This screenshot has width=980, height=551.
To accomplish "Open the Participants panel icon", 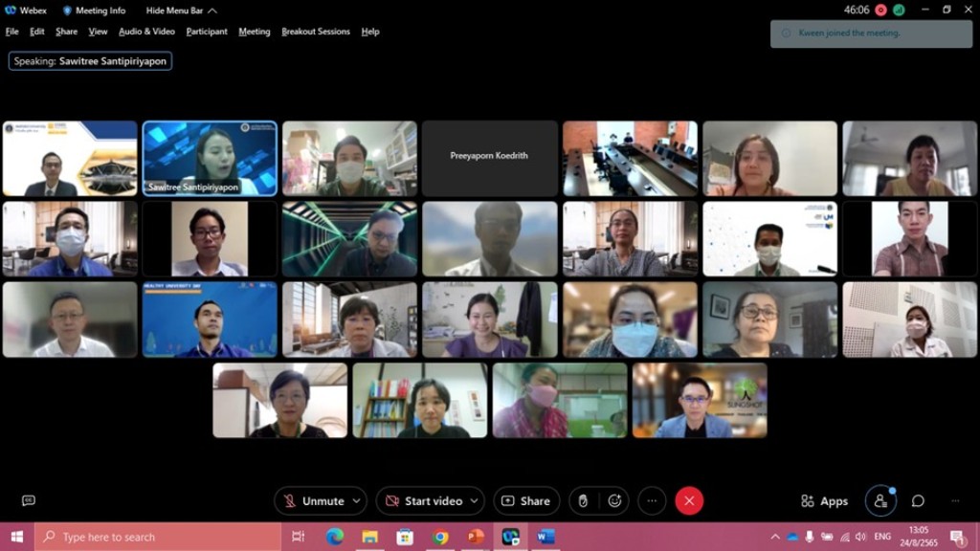I will [880, 500].
